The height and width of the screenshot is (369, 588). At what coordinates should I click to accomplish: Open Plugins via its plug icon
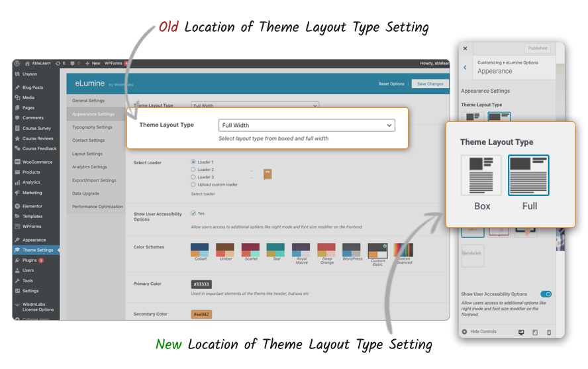17,260
